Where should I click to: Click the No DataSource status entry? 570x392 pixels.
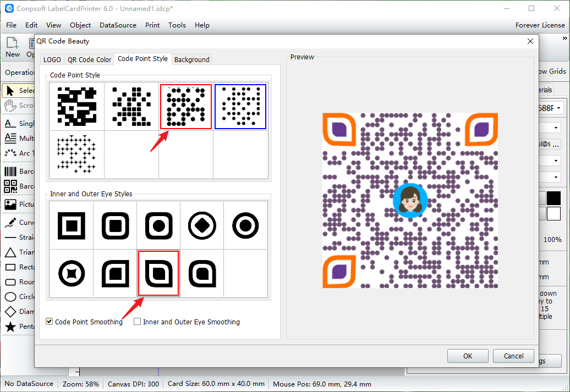pyautogui.click(x=29, y=384)
